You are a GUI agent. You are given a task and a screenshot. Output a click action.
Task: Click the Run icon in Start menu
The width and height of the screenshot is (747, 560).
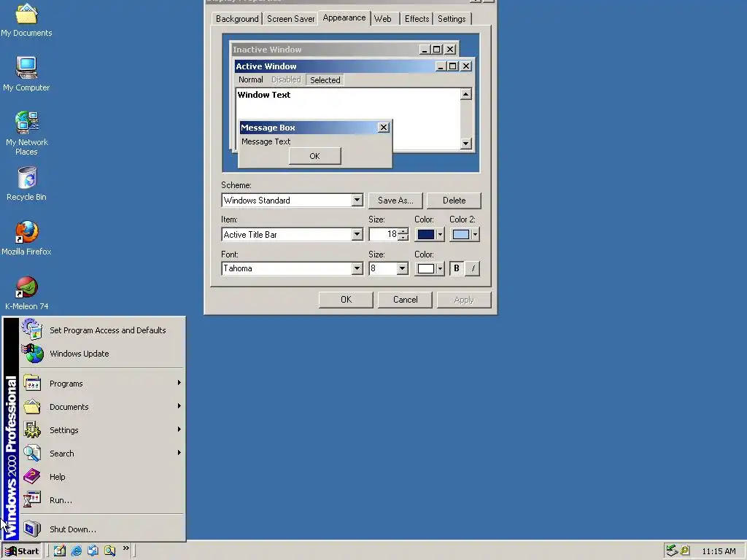[x=32, y=499]
